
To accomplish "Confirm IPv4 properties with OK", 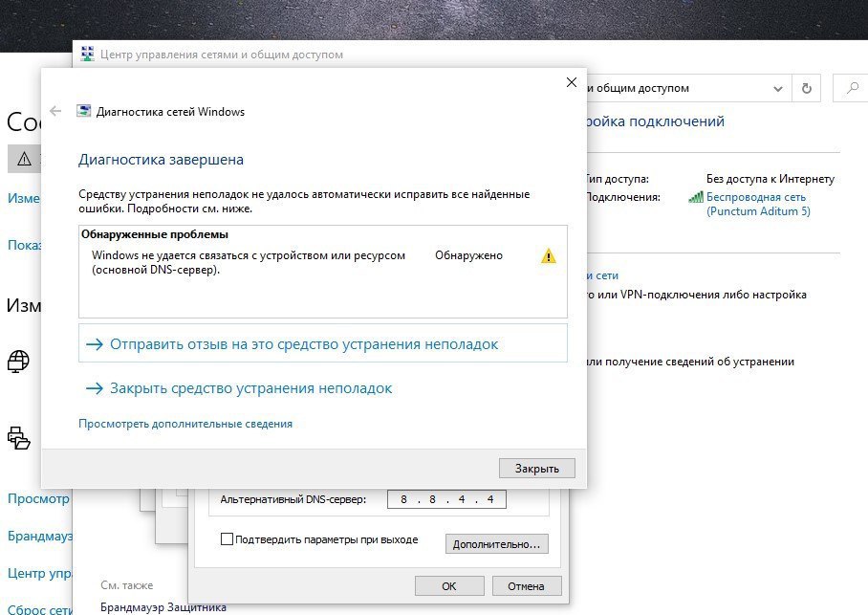I will click(x=449, y=585).
